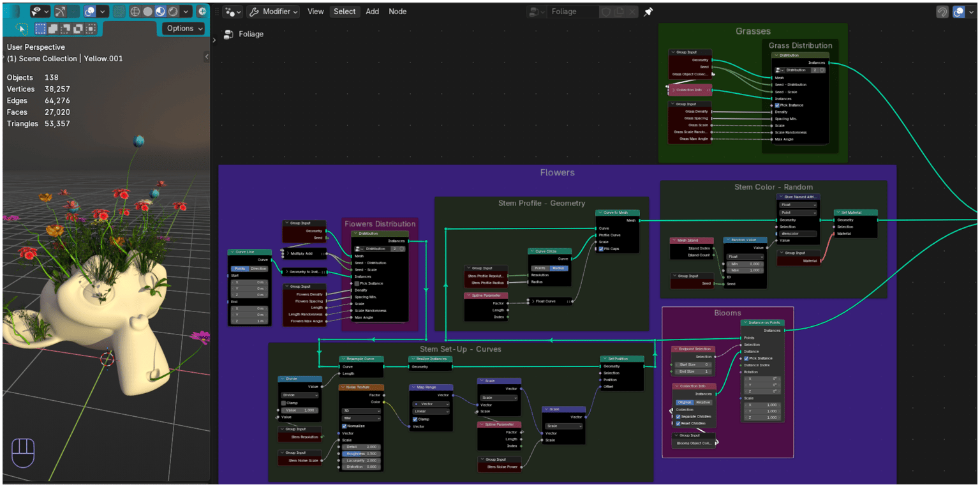Click the Radius button in Curve Circle node
Screen dimensions: 980x487
tap(558, 268)
